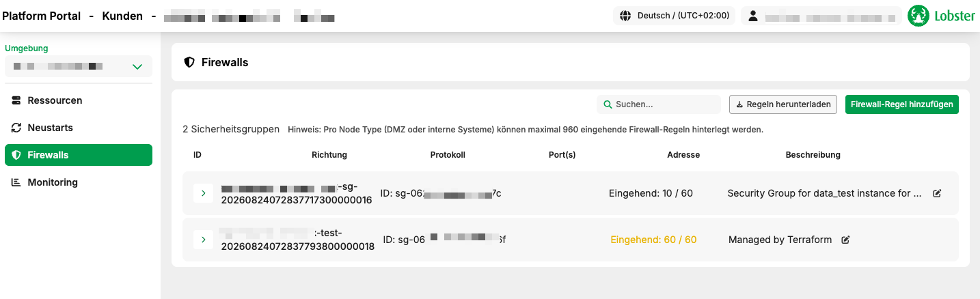The width and height of the screenshot is (980, 299).
Task: Click Security Group for data_test description
Action: 824,193
